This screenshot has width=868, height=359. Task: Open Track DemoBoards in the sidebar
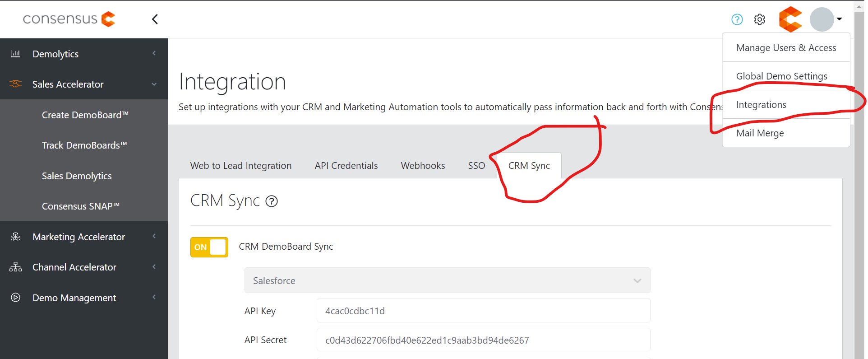(x=84, y=145)
